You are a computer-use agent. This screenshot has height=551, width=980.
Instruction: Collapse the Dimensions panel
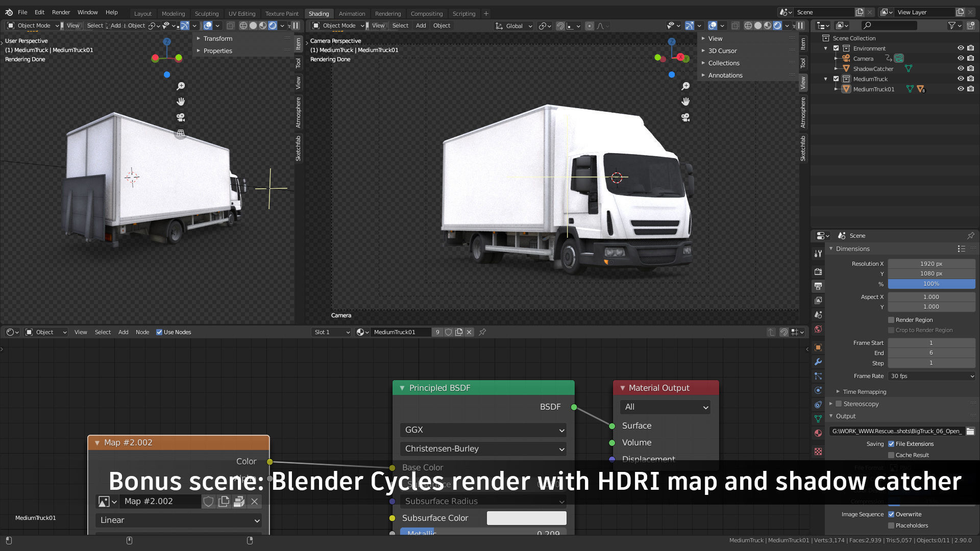tap(851, 249)
